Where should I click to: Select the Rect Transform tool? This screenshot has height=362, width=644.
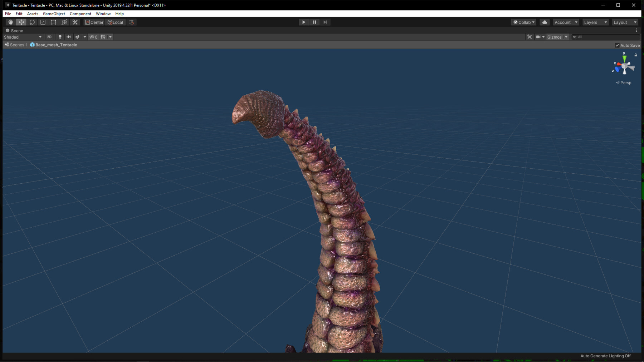53,22
